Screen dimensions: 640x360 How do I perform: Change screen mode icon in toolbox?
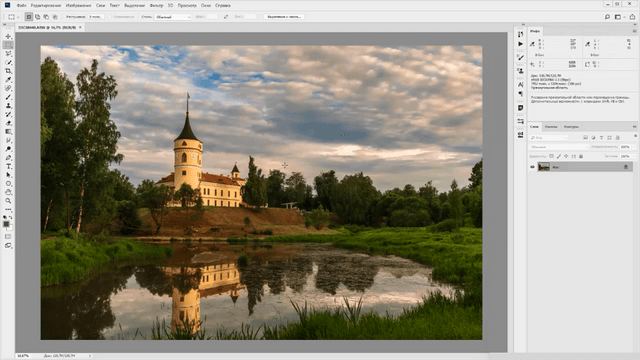tap(8, 246)
